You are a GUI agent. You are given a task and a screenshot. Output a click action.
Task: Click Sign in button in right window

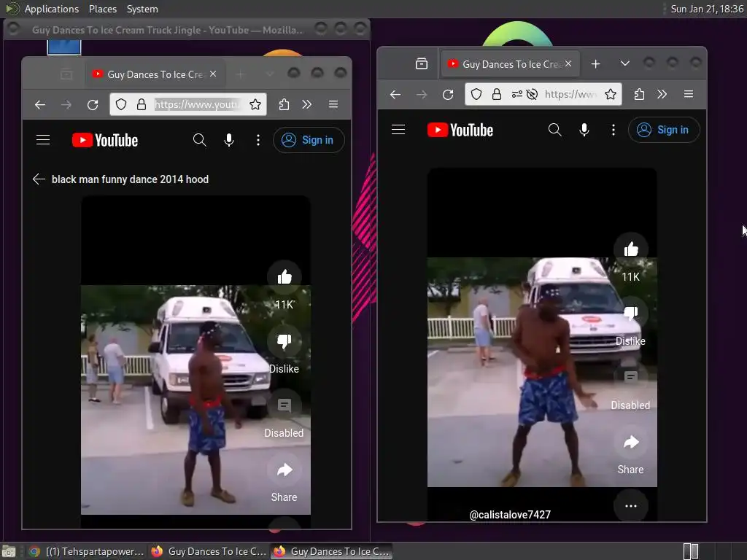point(664,130)
